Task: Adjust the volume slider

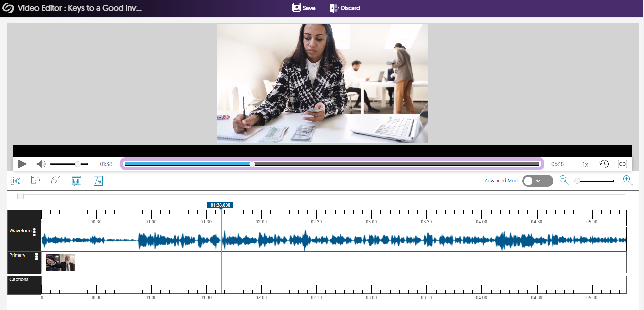Action: [x=69, y=164]
